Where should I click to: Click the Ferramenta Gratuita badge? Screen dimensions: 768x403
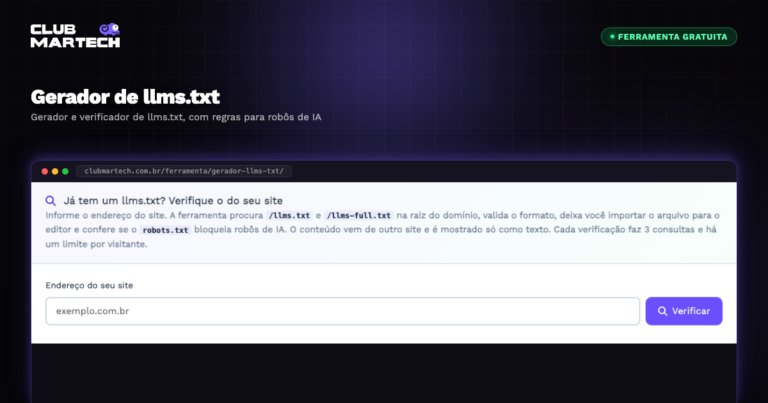click(669, 37)
